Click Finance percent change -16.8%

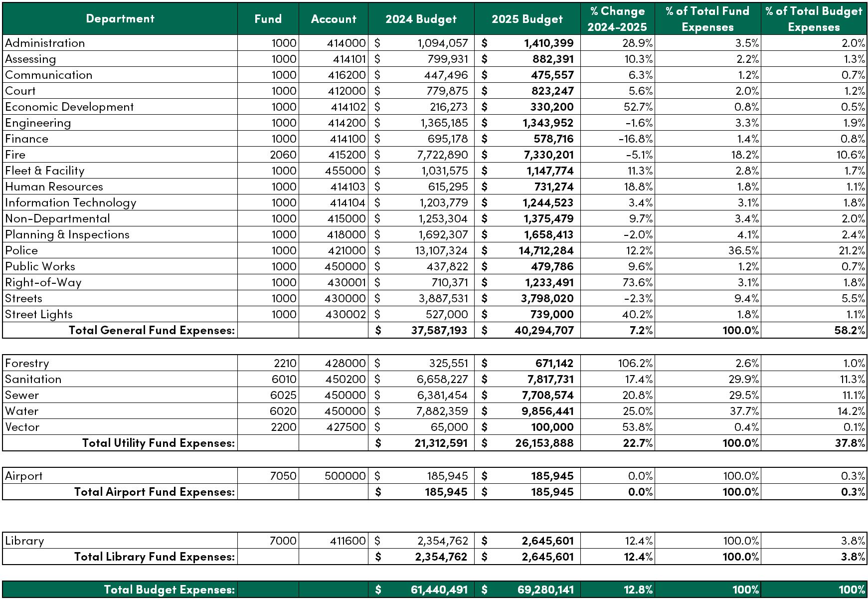pyautogui.click(x=636, y=139)
